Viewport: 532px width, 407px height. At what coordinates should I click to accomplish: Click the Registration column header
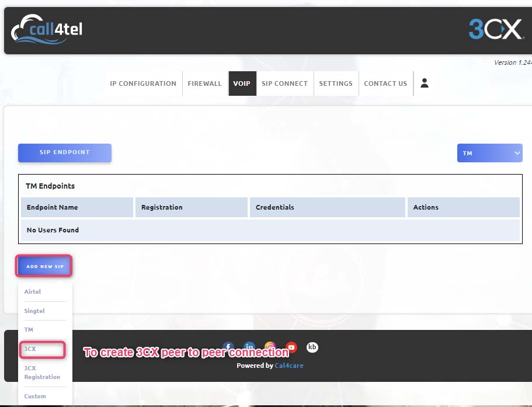[x=192, y=207]
